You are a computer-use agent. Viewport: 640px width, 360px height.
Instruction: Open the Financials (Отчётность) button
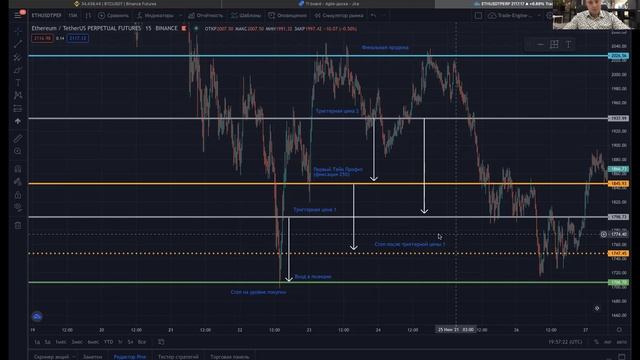pos(206,16)
